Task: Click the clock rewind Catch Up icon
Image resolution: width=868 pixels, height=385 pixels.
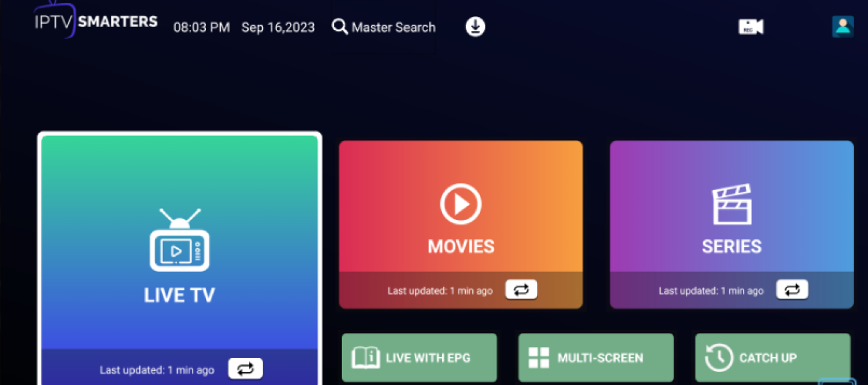Action: tap(719, 357)
